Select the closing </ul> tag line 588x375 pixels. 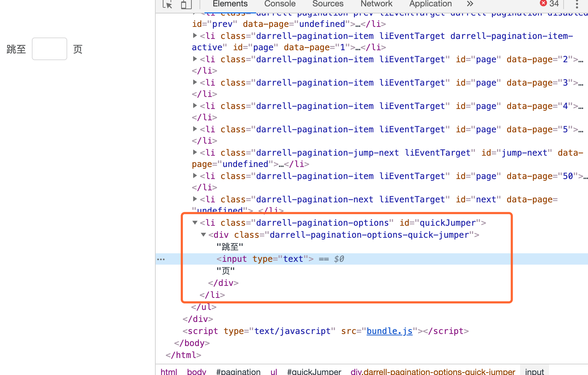(x=204, y=307)
